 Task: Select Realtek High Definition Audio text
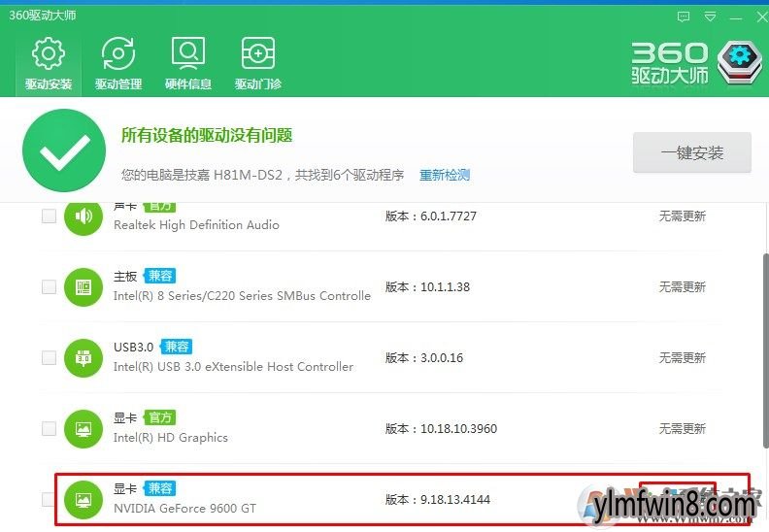click(196, 225)
